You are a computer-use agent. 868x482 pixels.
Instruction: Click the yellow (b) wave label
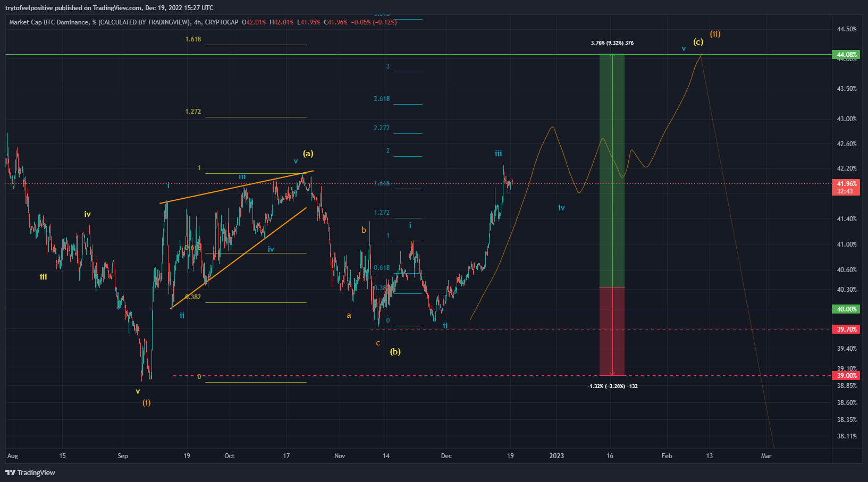tap(395, 352)
